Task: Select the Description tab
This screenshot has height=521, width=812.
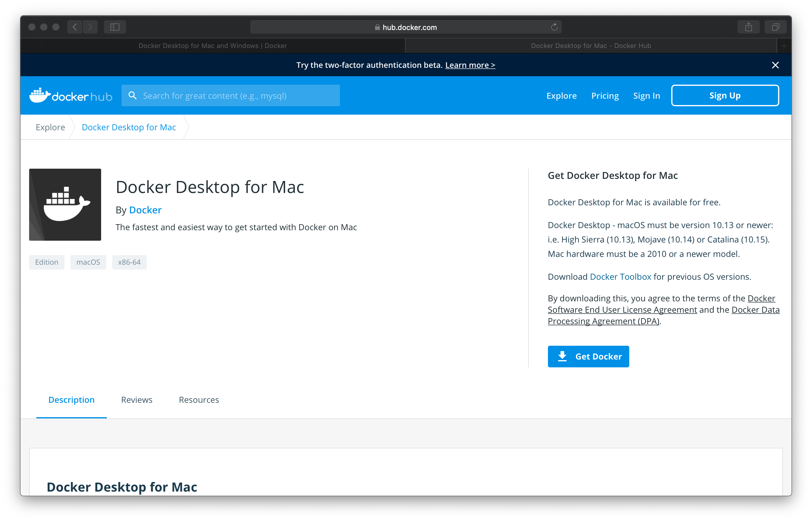Action: click(71, 399)
